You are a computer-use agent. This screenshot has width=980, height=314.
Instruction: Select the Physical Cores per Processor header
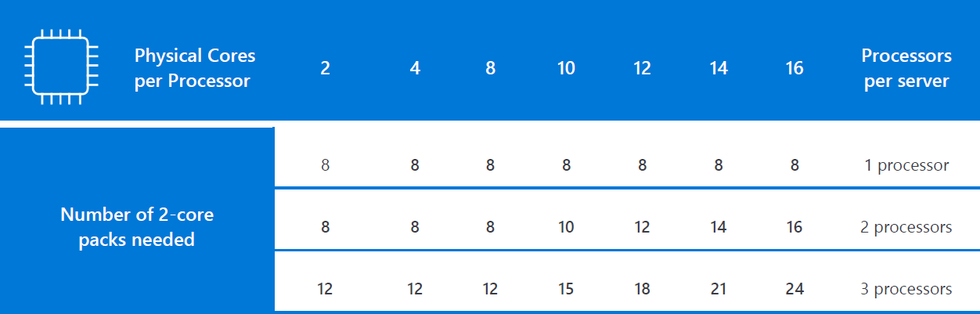[x=195, y=68]
